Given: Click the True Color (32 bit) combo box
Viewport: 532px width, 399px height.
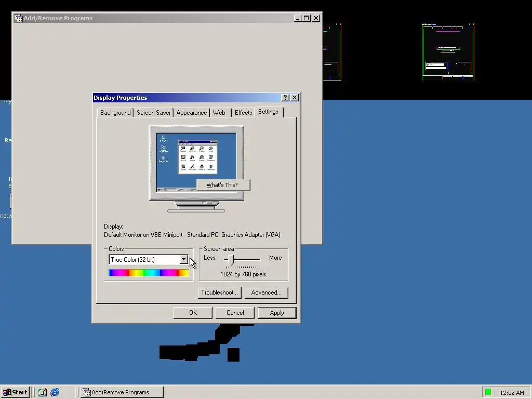Looking at the screenshot, I should point(148,260).
